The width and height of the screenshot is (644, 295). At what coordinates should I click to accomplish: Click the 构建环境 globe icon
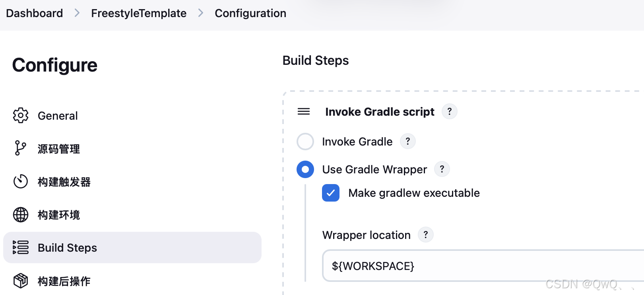point(21,215)
